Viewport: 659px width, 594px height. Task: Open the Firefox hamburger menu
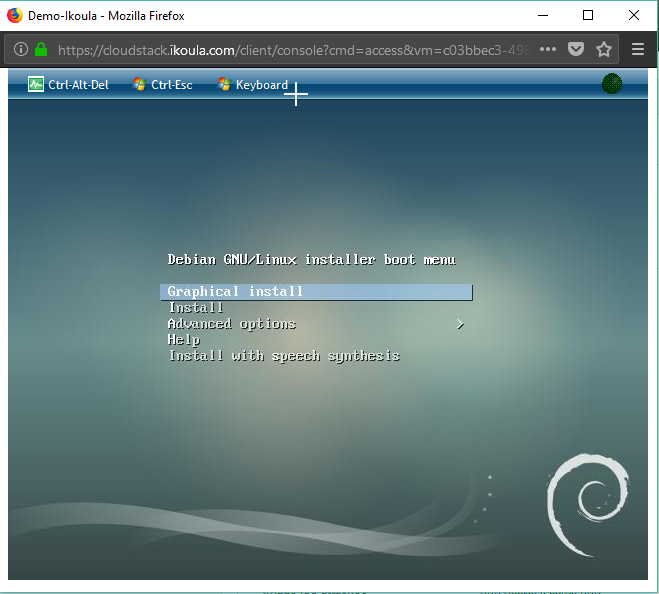[x=638, y=50]
